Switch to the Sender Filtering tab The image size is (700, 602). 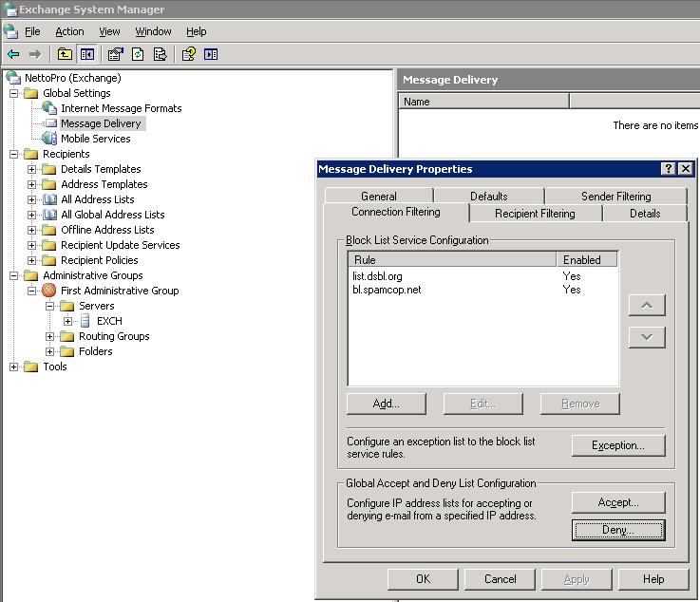click(616, 196)
